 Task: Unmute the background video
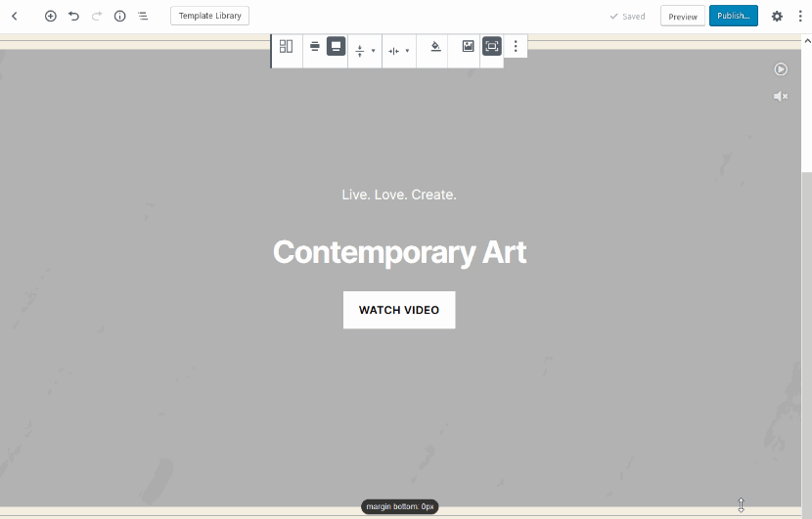[781, 96]
